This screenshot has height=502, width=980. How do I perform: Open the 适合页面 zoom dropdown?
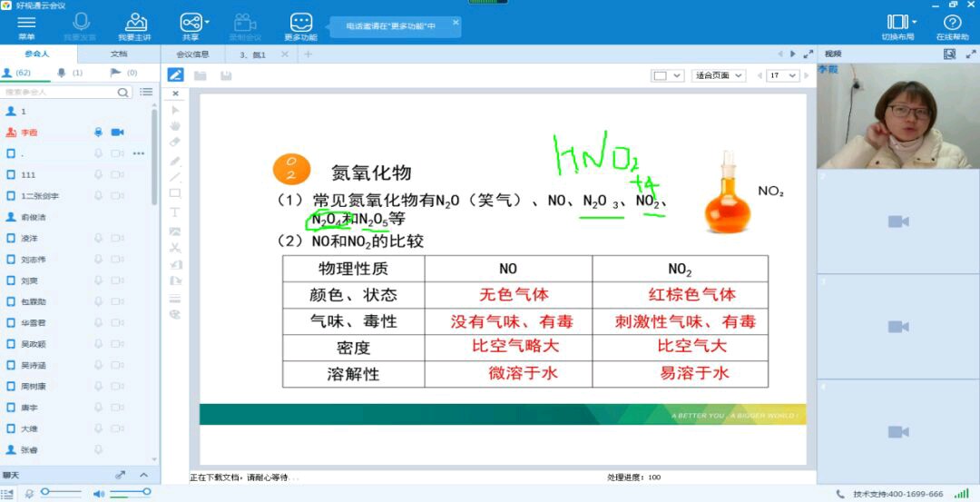(718, 75)
